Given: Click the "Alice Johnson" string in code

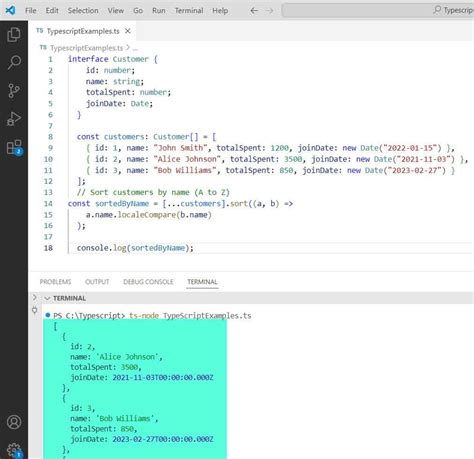Looking at the screenshot, I should [x=187, y=159].
